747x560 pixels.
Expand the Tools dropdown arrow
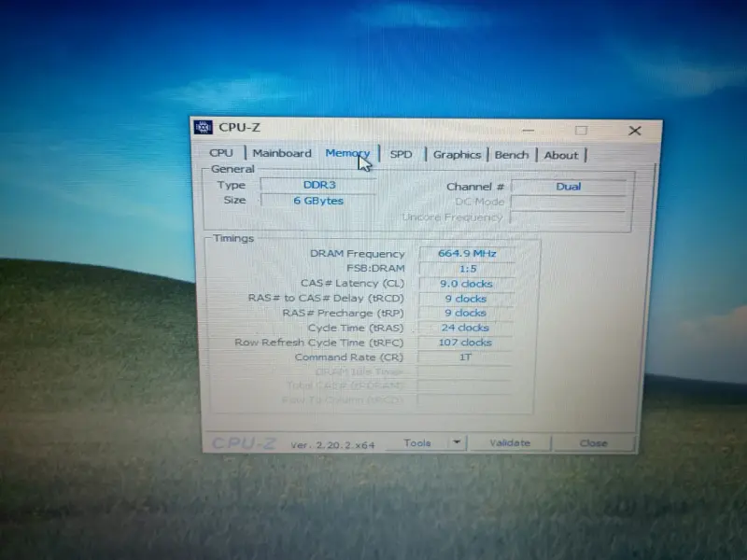pos(458,442)
